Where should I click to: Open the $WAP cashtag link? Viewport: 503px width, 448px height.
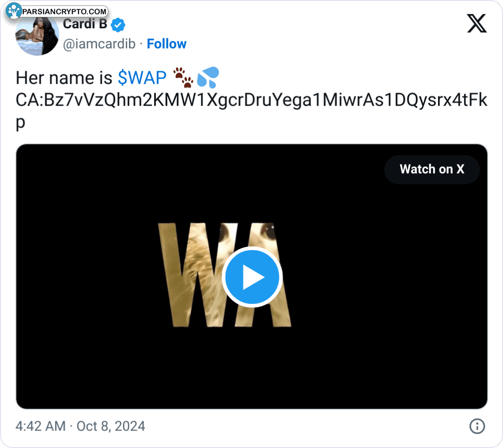pyautogui.click(x=142, y=78)
